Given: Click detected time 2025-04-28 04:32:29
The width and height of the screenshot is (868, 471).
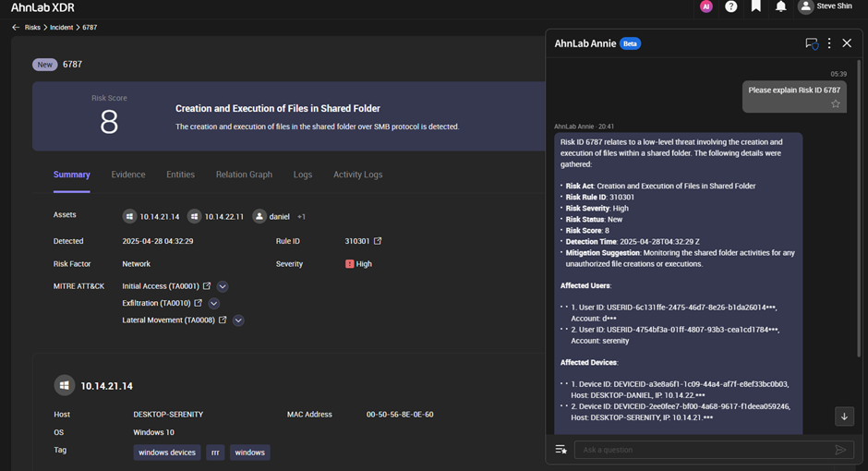Looking at the screenshot, I should tap(158, 241).
